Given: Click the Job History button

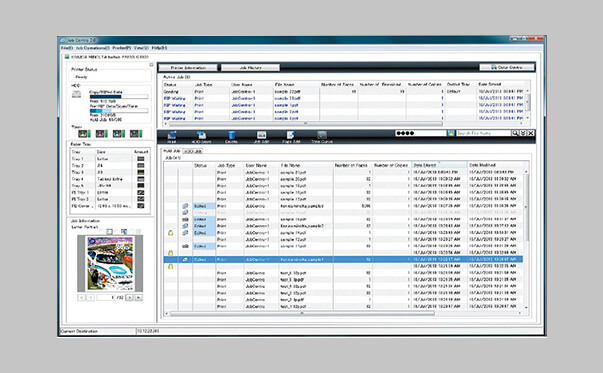Looking at the screenshot, I should (250, 68).
